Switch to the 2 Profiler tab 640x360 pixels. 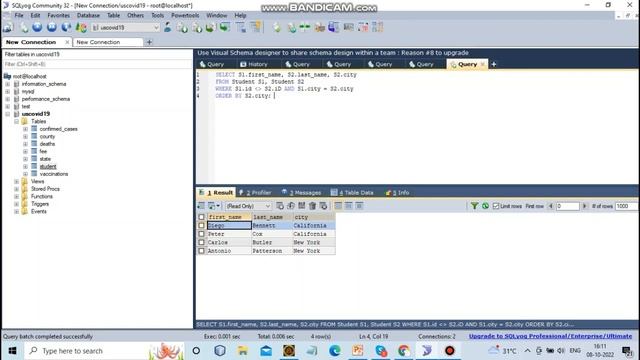pyautogui.click(x=255, y=193)
